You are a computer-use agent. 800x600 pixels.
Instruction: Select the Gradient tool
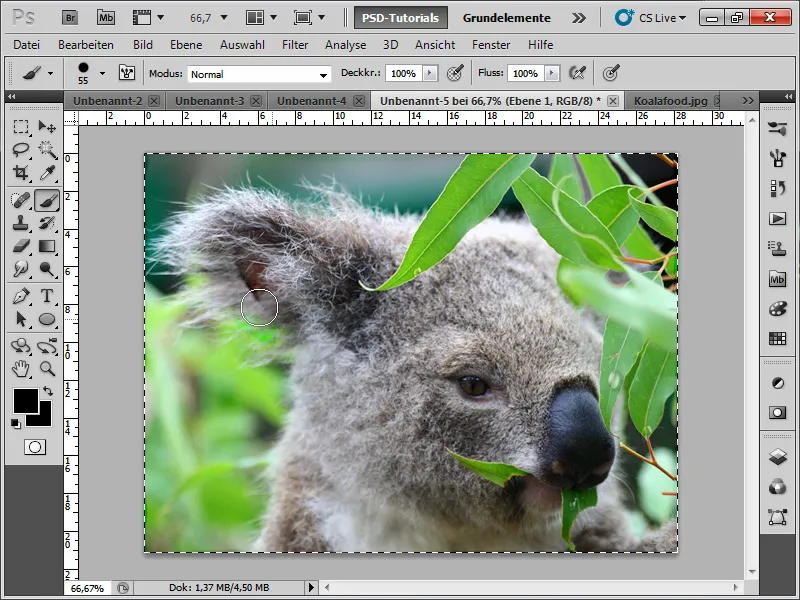tap(47, 246)
